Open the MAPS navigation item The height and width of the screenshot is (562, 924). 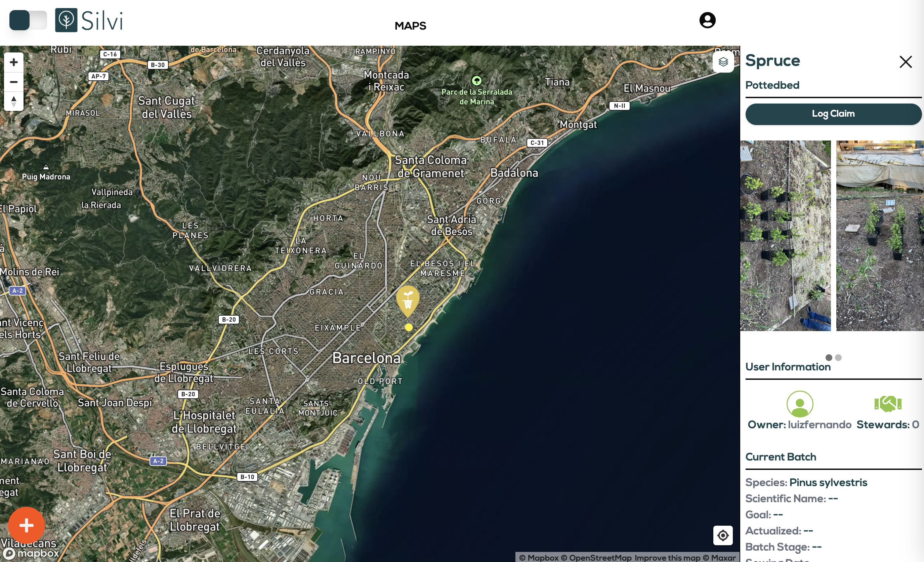point(410,26)
